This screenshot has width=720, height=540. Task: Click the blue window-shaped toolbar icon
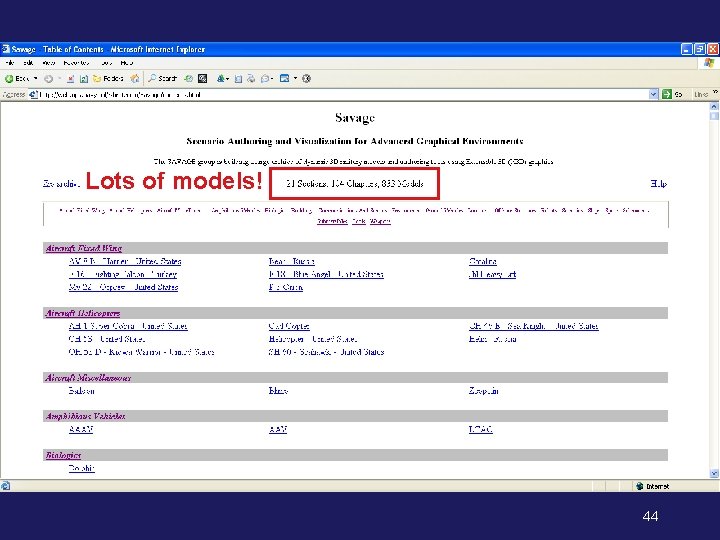point(285,79)
